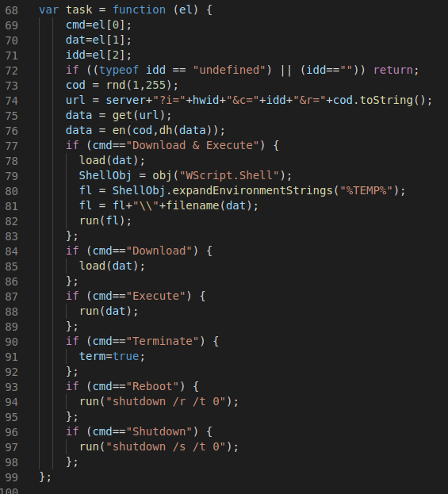This screenshot has width=448, height=494.
Task: Click the "Download & Execute" string
Action: coord(193,145)
